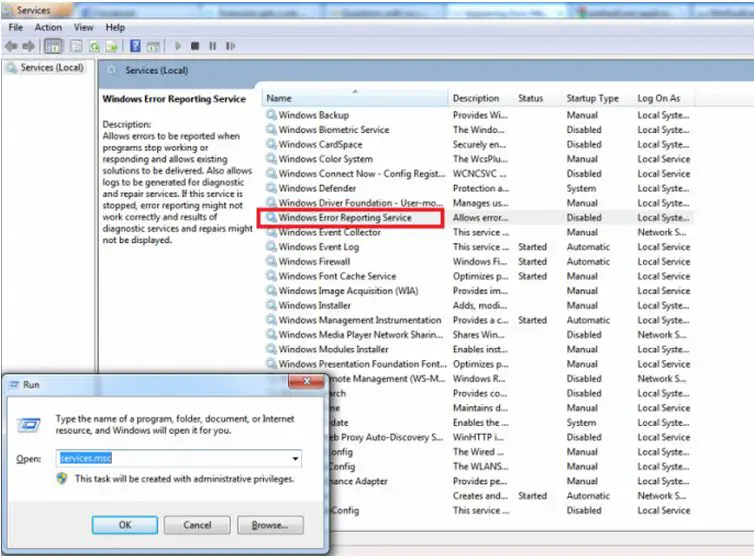
Task: Select the Windows Error Reporting Service row
Action: pos(476,217)
